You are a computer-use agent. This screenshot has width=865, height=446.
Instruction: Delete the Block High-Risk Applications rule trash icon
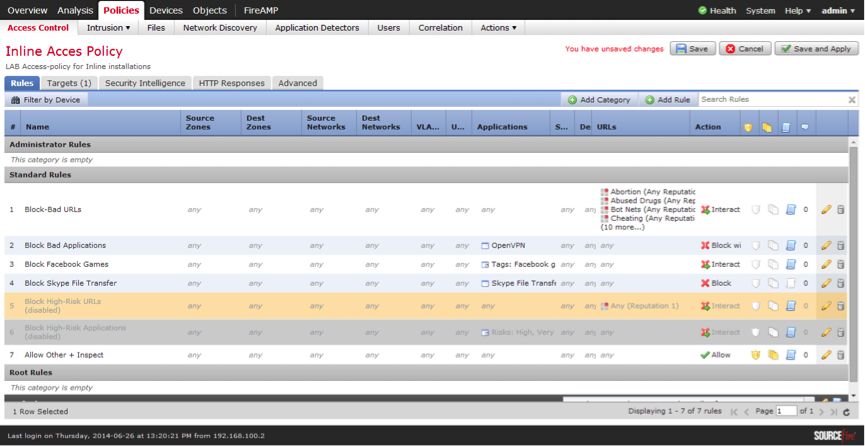[x=841, y=332]
